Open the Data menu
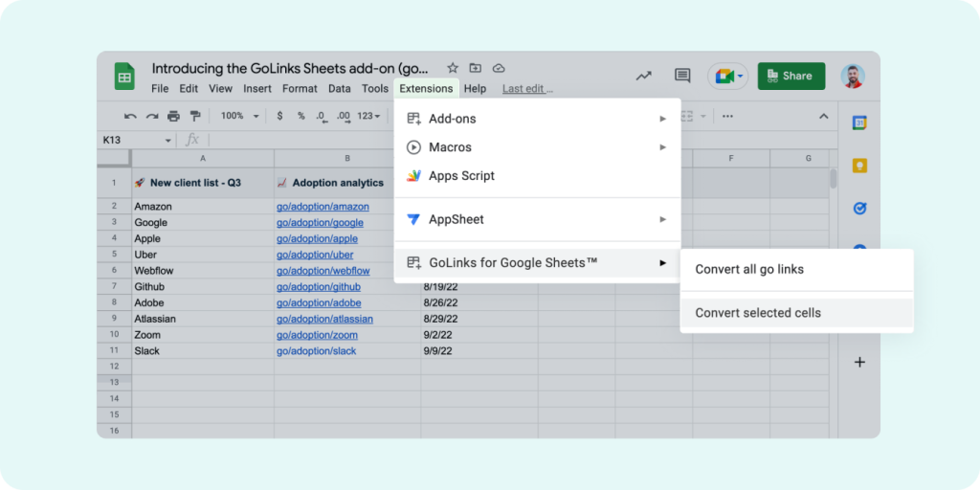 coord(340,89)
